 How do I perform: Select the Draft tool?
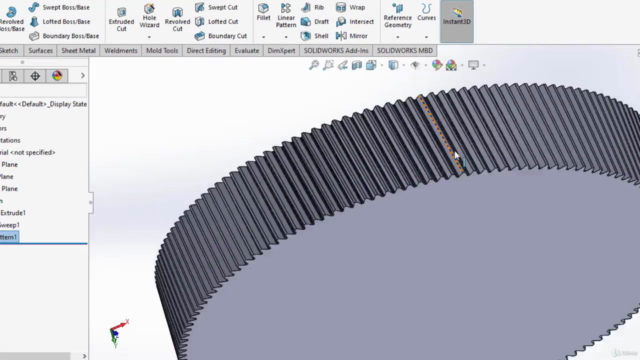click(x=315, y=22)
